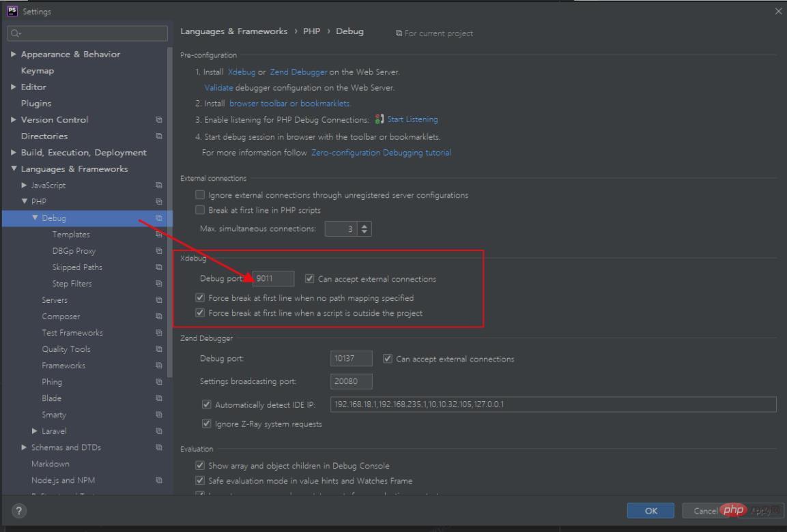787x532 pixels.
Task: Open the Zend Debugger link
Action: (x=298, y=72)
